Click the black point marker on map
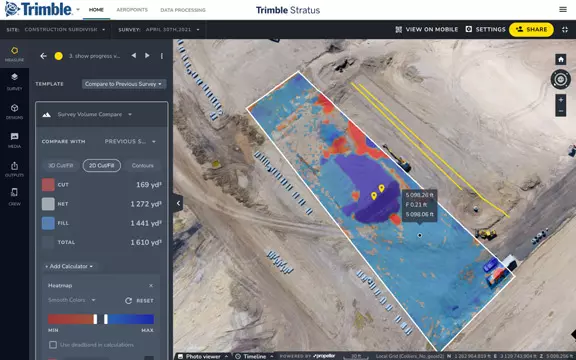This screenshot has width=576, height=360. coord(420,235)
